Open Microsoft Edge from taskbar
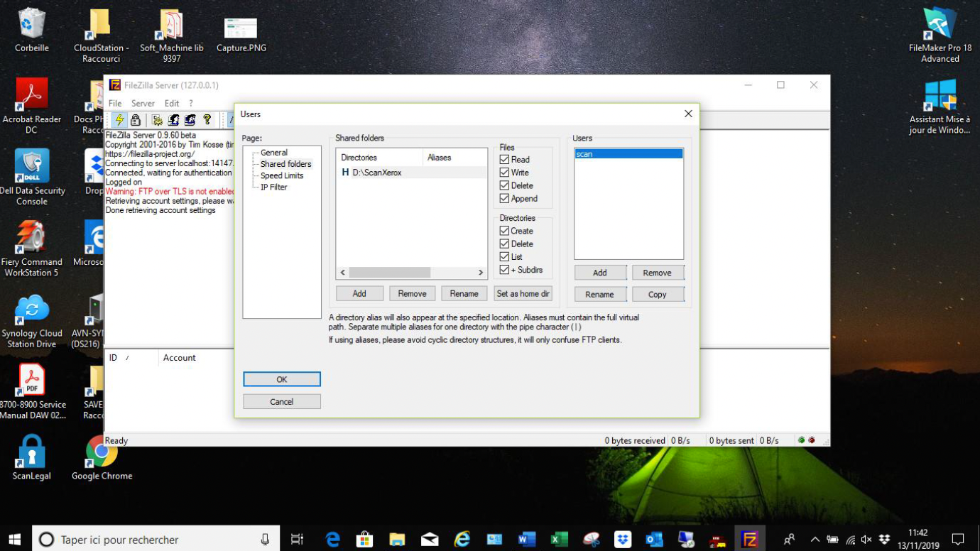 click(332, 540)
